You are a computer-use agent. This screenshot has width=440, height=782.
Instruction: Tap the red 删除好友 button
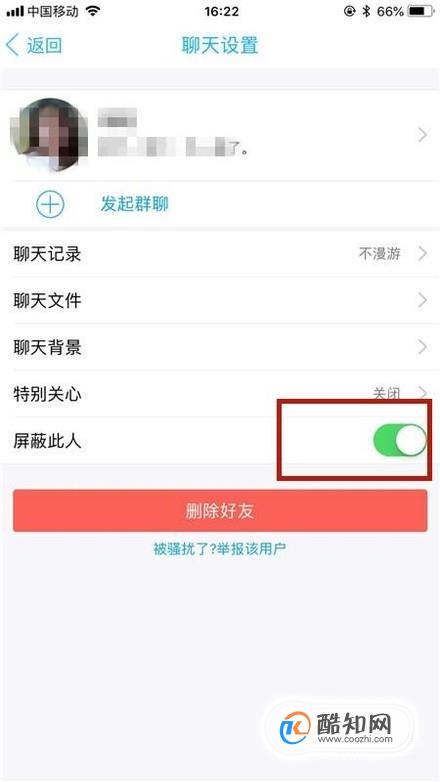(220, 511)
